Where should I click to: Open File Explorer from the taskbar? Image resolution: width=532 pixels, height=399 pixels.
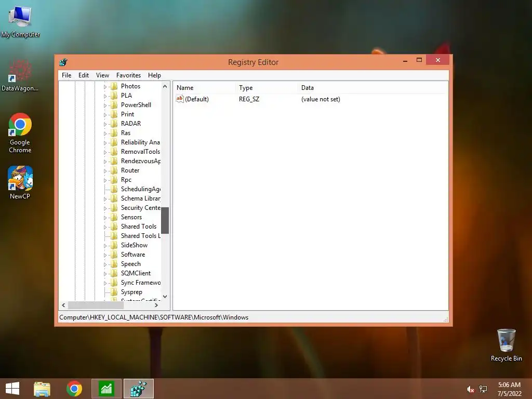point(42,389)
